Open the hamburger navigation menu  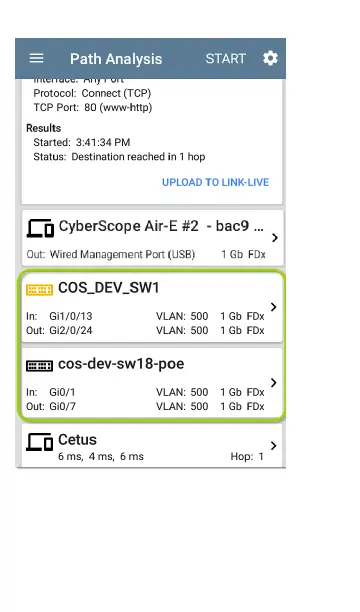coord(36,58)
